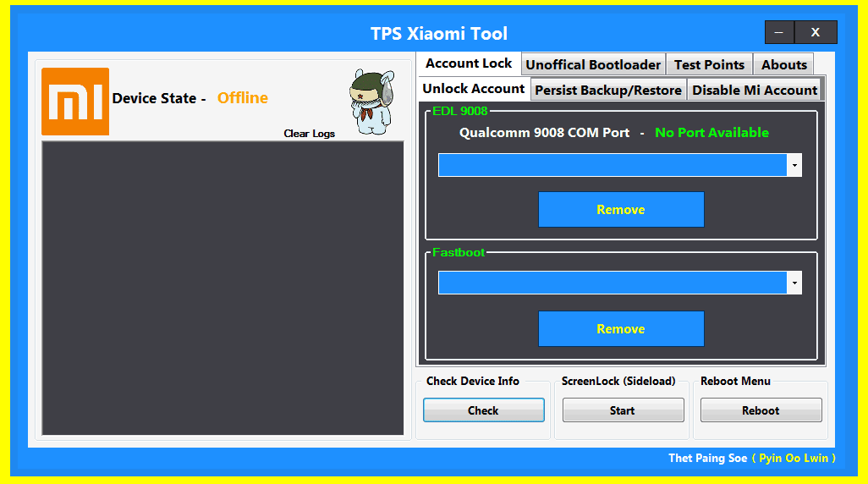Select the Unlock Account sub-tab

(473, 89)
